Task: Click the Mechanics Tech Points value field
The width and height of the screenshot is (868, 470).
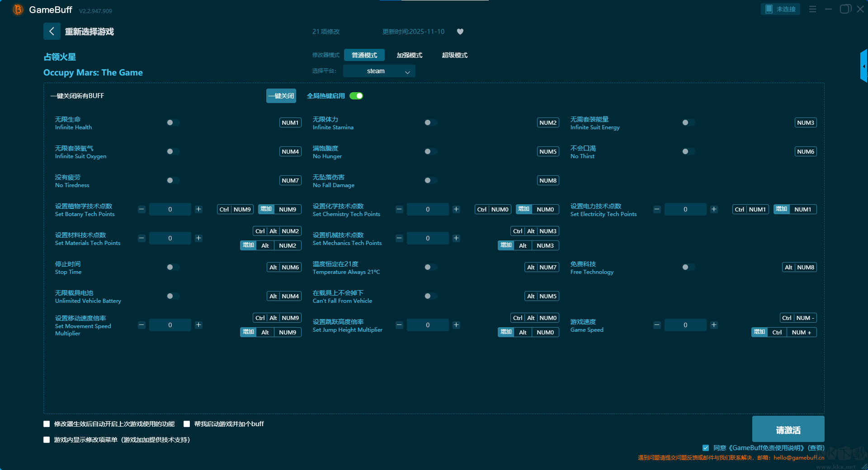Action: (428, 238)
